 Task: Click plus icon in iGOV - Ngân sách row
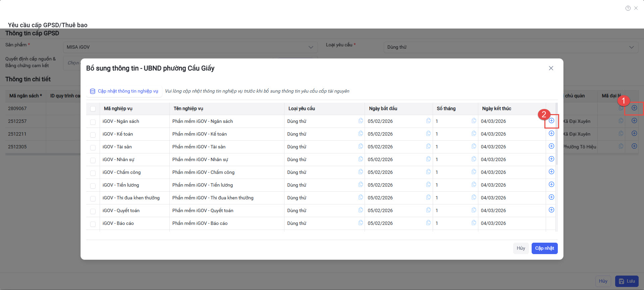click(551, 120)
